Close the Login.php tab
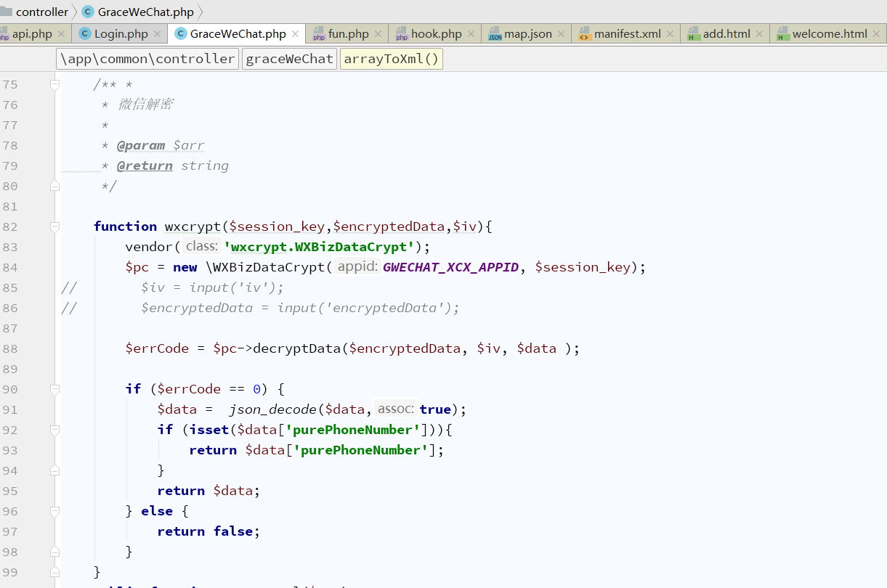The image size is (887, 588). 157,34
